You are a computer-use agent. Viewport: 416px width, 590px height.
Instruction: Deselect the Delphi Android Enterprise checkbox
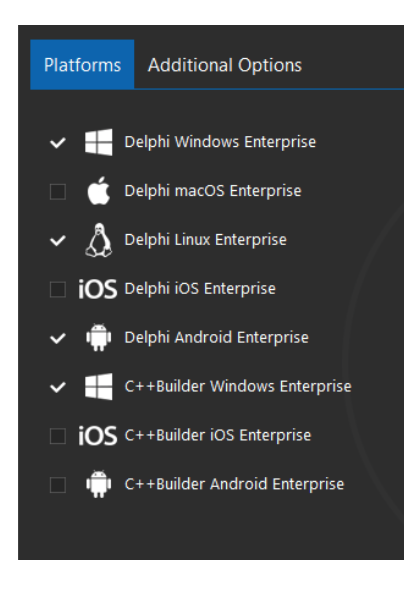point(58,338)
